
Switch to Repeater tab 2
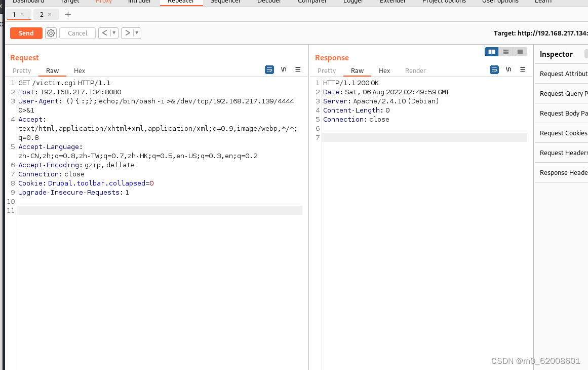(42, 14)
